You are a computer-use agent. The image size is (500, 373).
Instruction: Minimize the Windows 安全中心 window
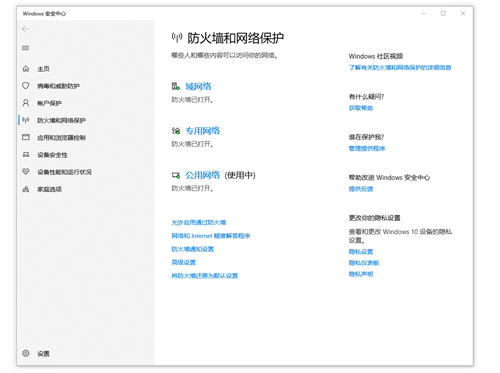point(423,13)
